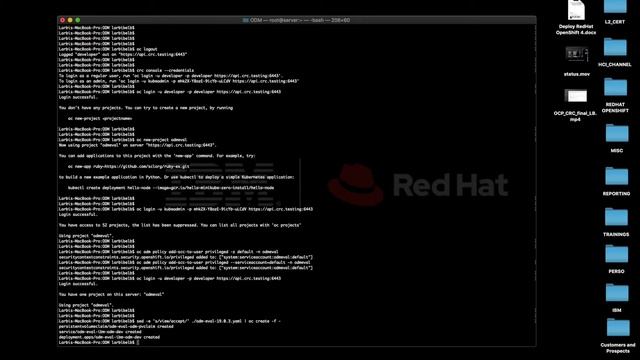Open the HCI_CHANNEL folder

coord(615,47)
